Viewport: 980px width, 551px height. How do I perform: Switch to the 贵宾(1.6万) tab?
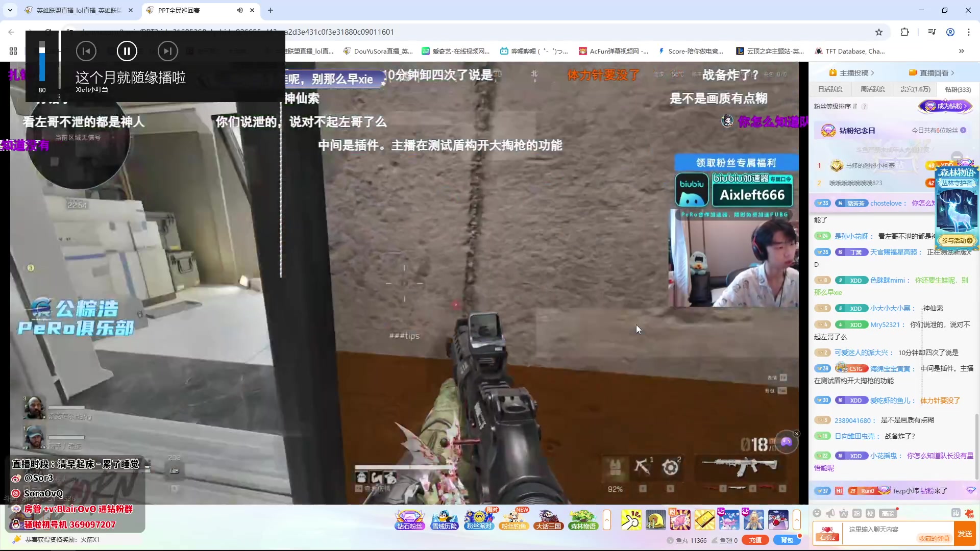pyautogui.click(x=915, y=89)
